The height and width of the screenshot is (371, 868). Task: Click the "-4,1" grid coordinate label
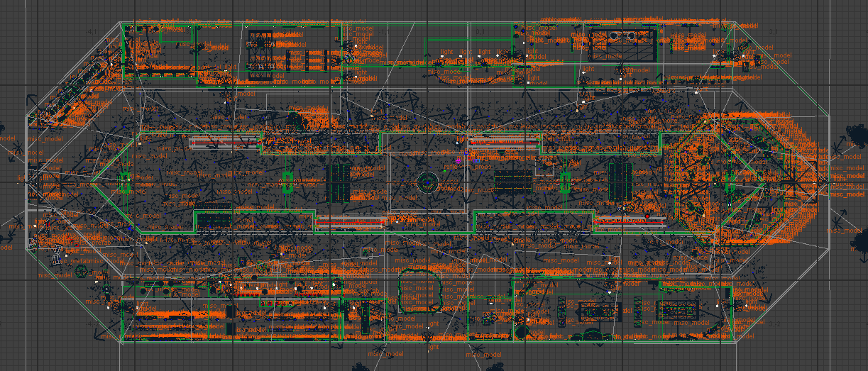(92, 33)
